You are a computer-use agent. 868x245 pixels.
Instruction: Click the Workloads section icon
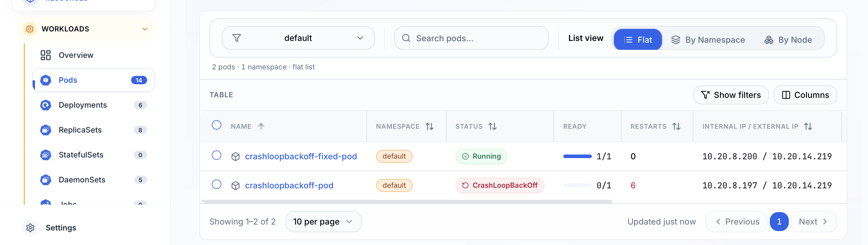point(30,29)
